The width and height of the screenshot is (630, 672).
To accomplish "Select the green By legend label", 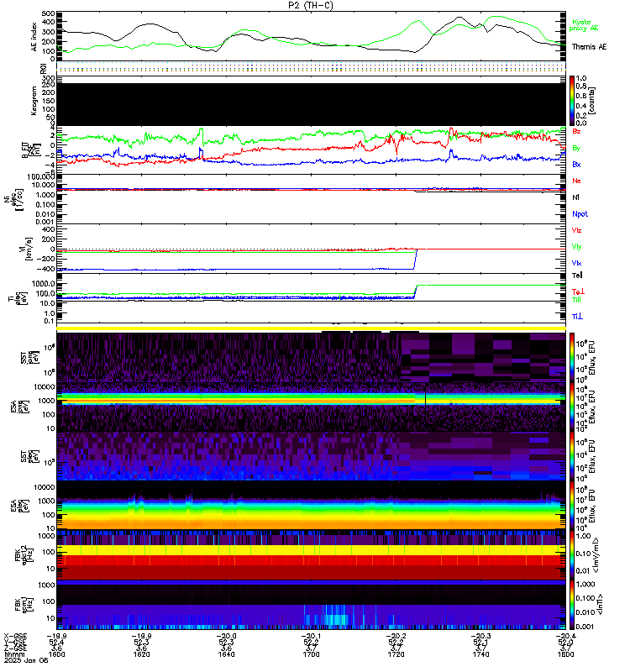I will [576, 149].
